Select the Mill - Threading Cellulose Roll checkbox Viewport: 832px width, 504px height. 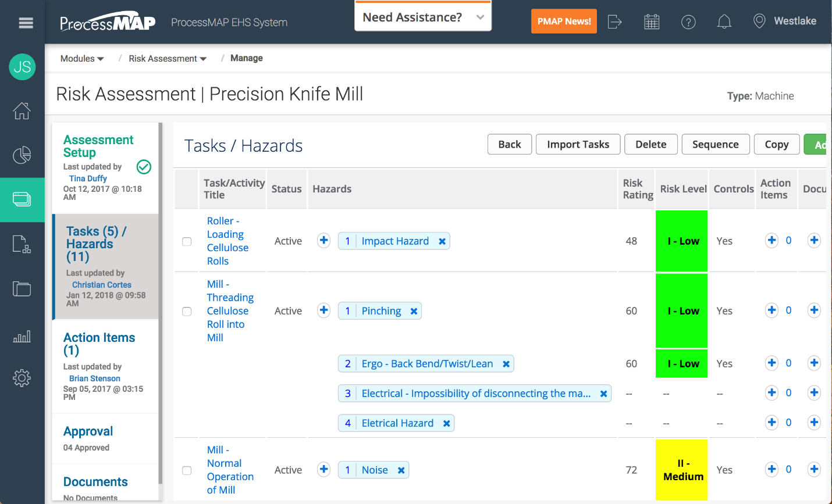click(x=187, y=312)
